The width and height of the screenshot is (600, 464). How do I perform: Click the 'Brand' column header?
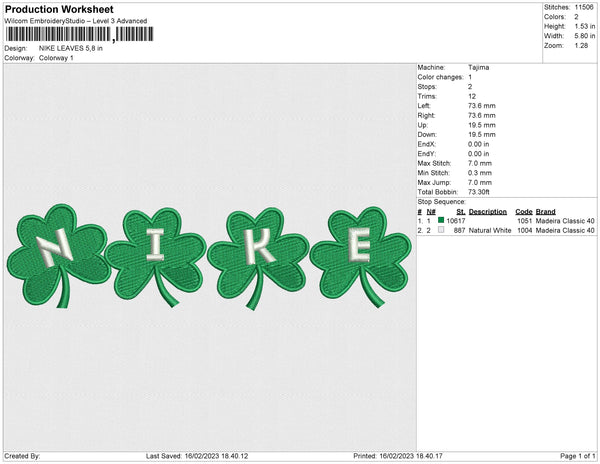546,212
